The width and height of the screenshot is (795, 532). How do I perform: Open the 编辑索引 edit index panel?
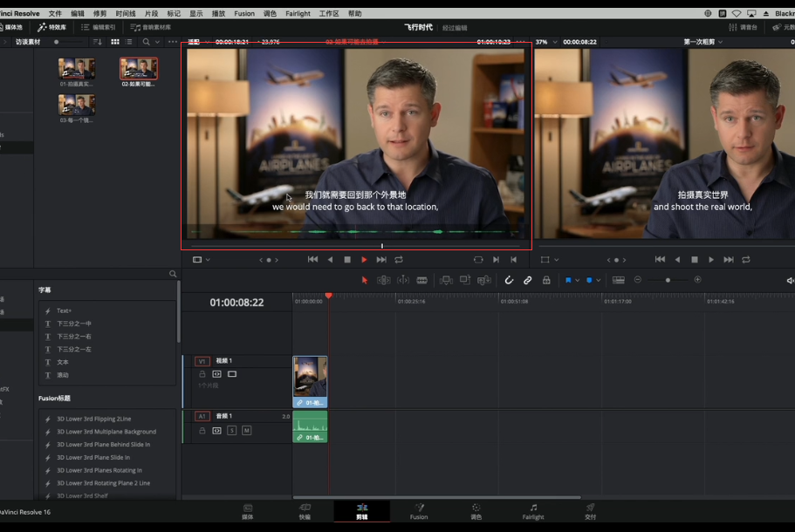tap(99, 27)
